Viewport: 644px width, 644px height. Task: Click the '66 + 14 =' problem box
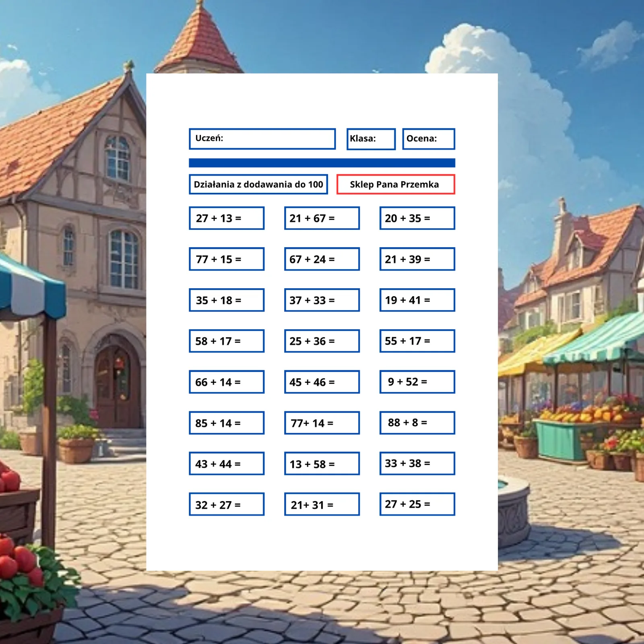pyautogui.click(x=227, y=382)
